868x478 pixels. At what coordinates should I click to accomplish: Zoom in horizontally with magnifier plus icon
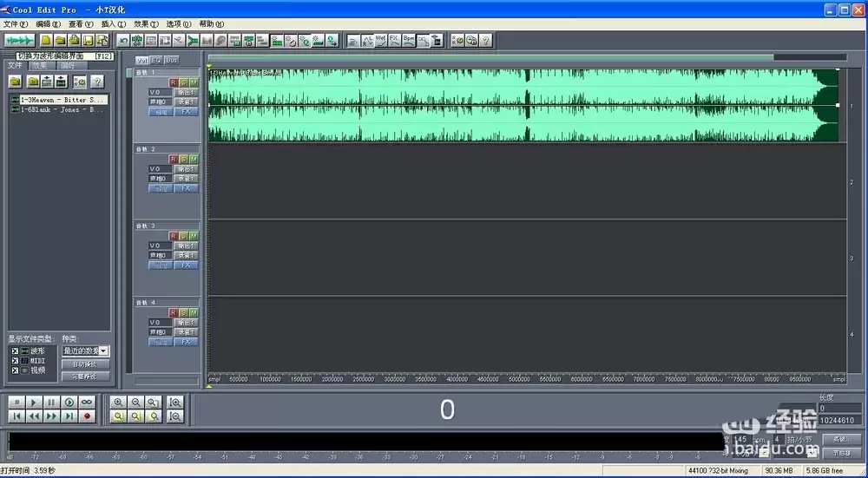[x=118, y=403]
